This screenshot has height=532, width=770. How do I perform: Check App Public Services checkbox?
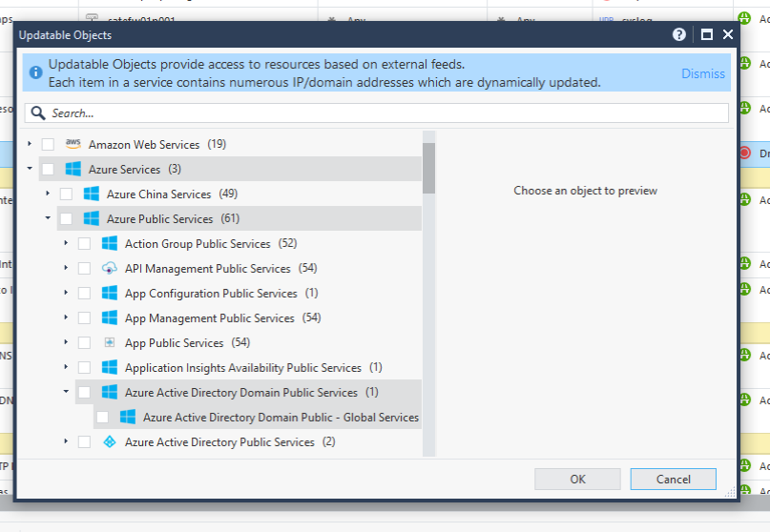tap(84, 342)
